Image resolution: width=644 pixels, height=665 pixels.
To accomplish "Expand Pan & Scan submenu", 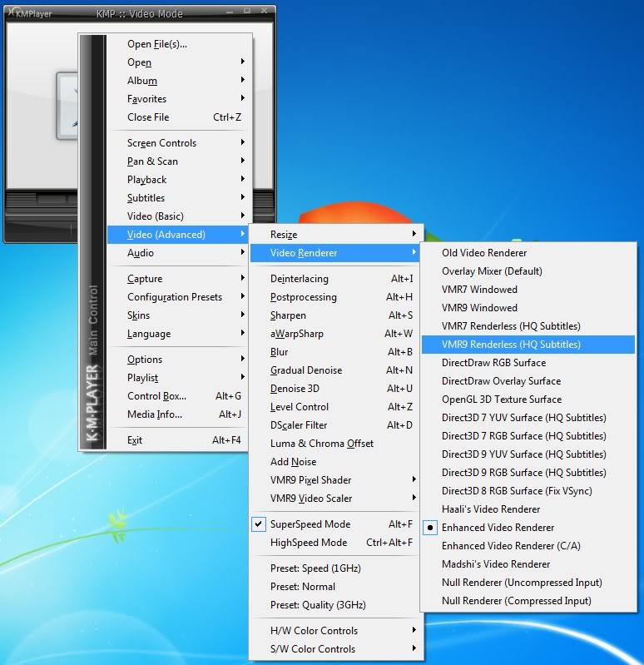I will [177, 161].
